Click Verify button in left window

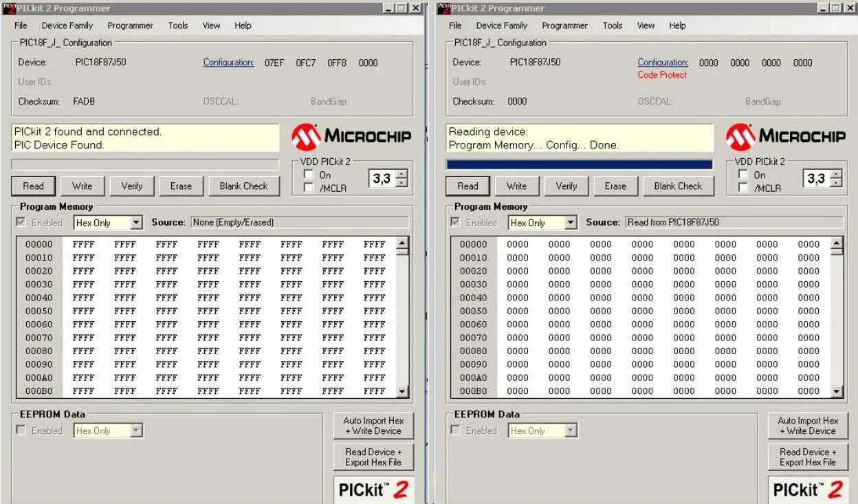click(131, 186)
